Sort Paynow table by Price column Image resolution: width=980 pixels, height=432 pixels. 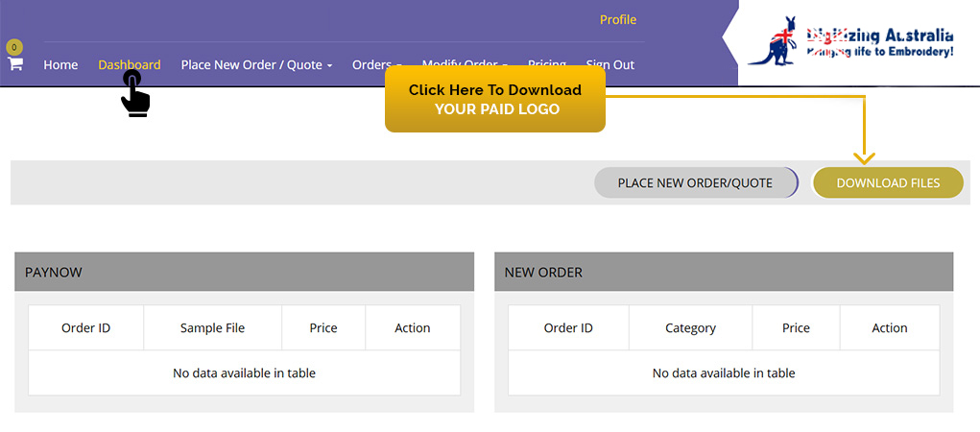(x=323, y=328)
